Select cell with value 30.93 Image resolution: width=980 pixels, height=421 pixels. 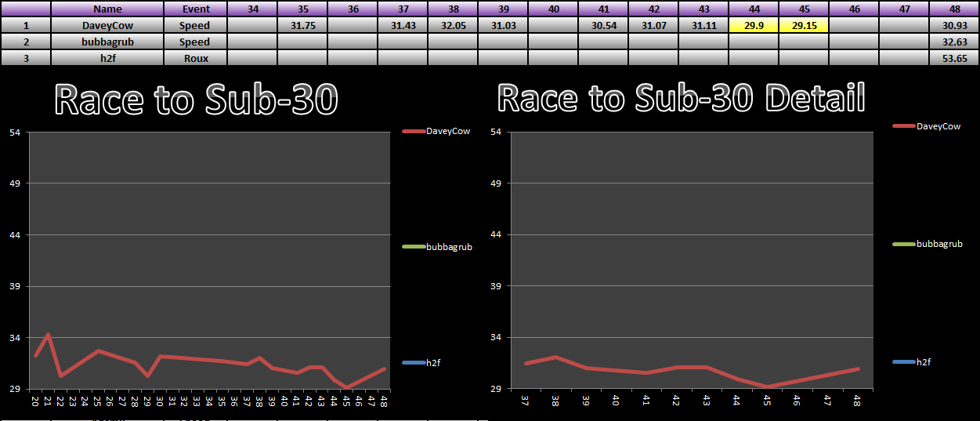[x=954, y=25]
